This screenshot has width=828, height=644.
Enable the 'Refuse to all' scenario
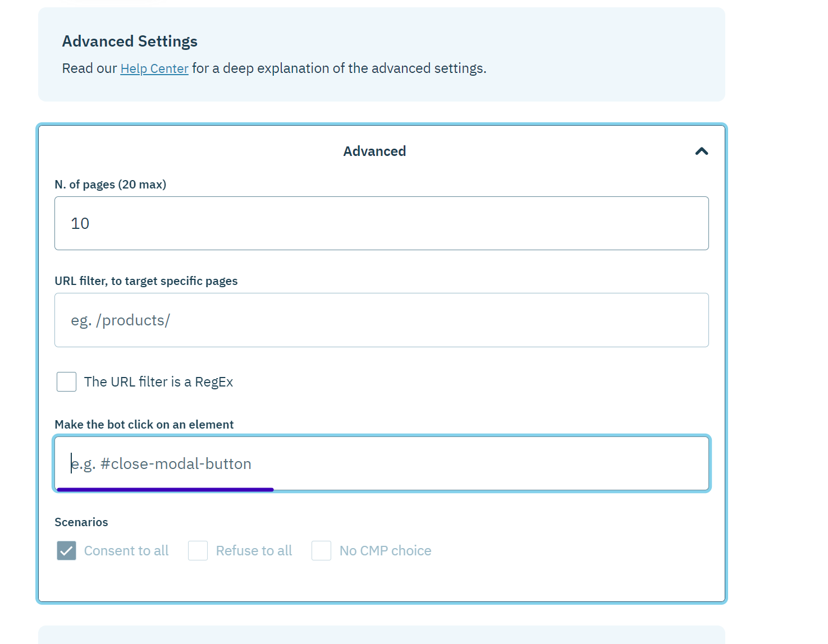[198, 550]
